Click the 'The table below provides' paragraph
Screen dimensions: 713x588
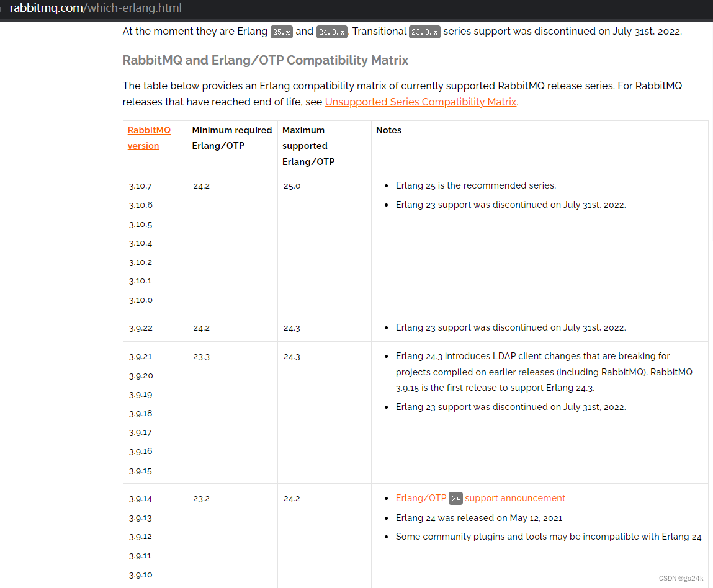point(403,94)
